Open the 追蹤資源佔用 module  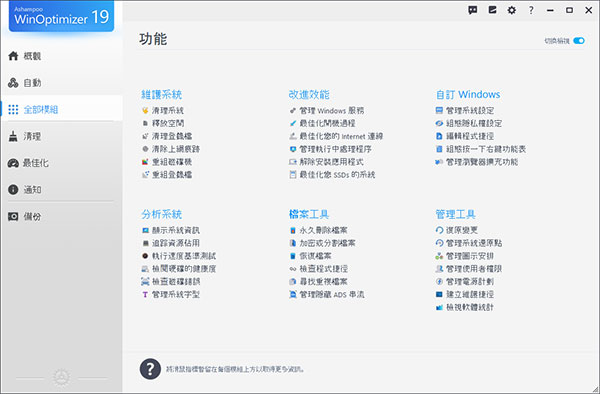click(176, 243)
